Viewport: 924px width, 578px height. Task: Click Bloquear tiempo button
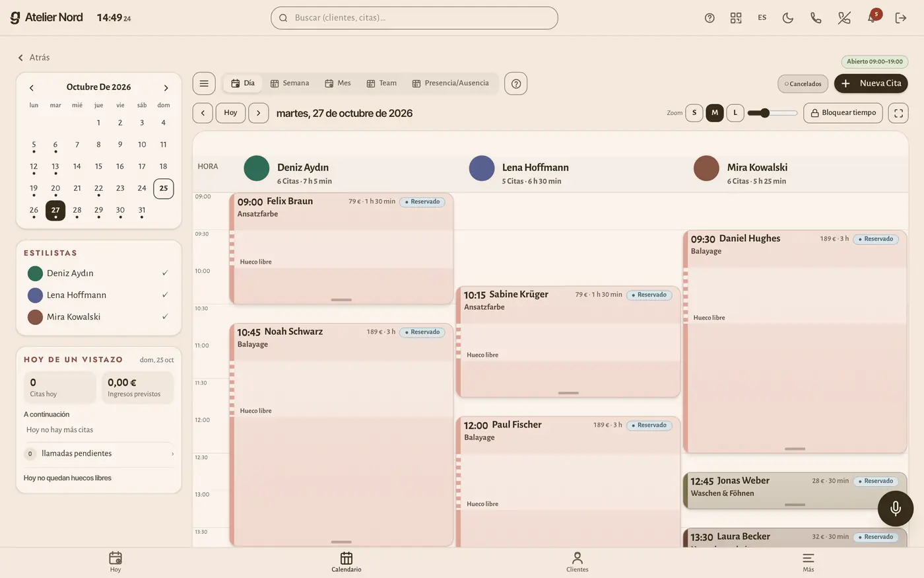tap(843, 113)
